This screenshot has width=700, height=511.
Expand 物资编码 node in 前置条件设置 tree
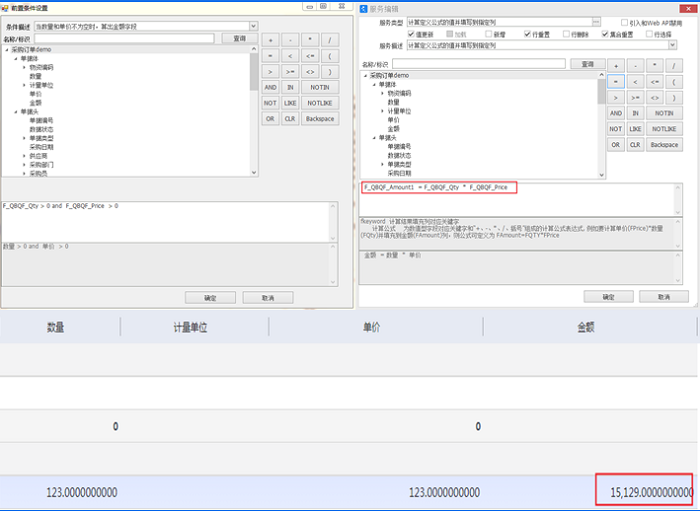(24, 67)
